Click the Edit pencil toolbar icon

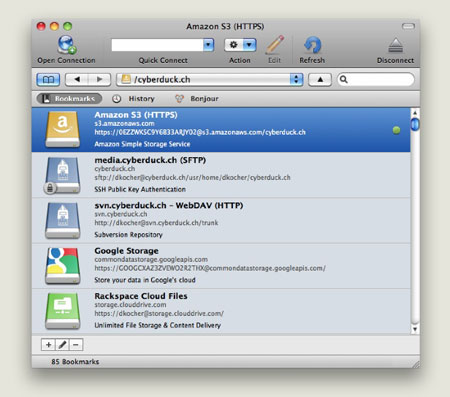275,45
